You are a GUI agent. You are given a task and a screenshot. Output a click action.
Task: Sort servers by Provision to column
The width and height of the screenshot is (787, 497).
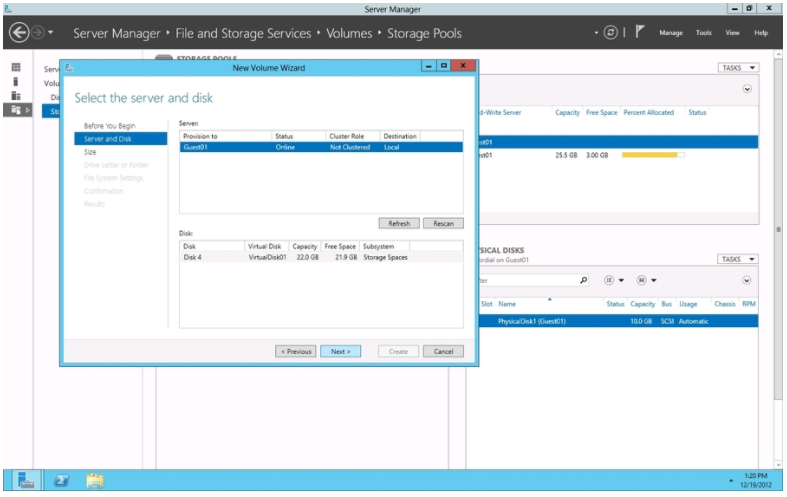[225, 137]
